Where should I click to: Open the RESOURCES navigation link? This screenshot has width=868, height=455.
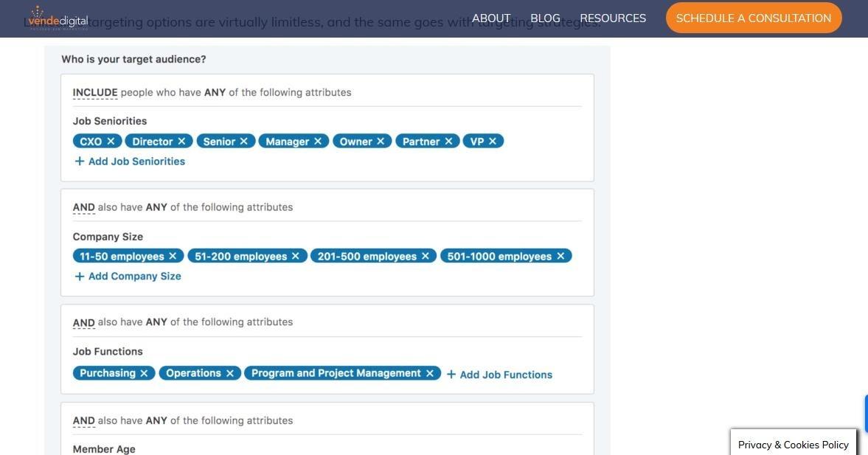(613, 18)
